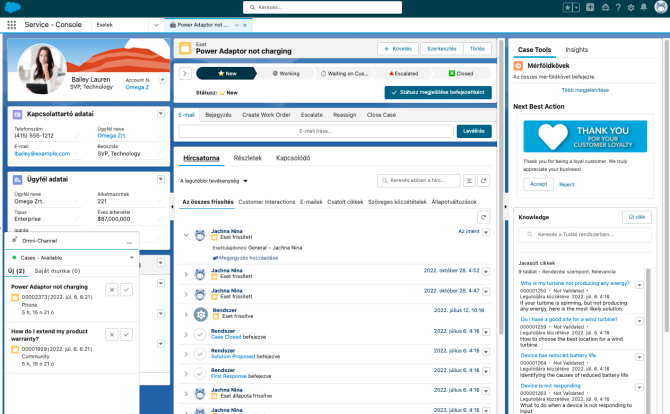
Task: Accept the Power Adaptor not charging work item
Action: point(126,288)
